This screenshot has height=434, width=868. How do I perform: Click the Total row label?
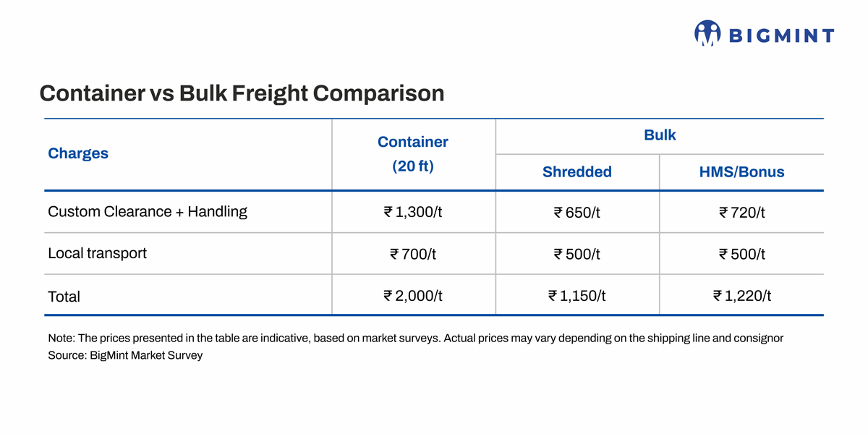[x=64, y=297]
